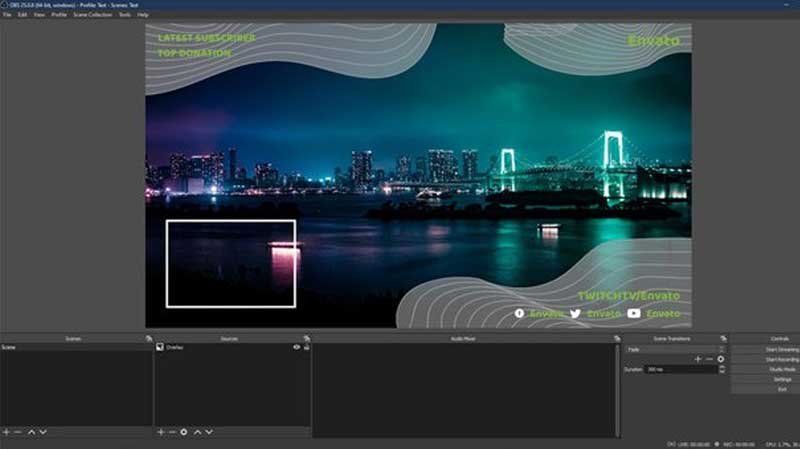Select the Scene item in Scenes list
Screen dimensions: 800x450
pyautogui.click(x=76, y=347)
